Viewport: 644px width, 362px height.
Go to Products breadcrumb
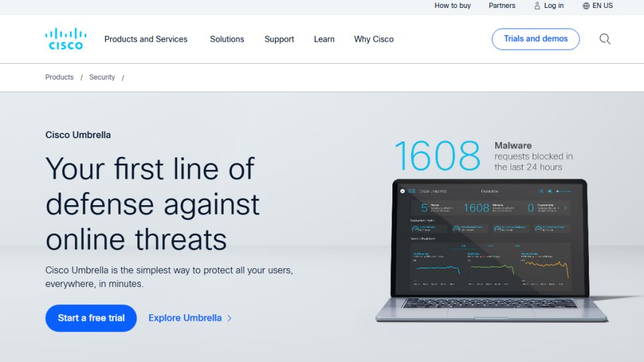pyautogui.click(x=59, y=77)
